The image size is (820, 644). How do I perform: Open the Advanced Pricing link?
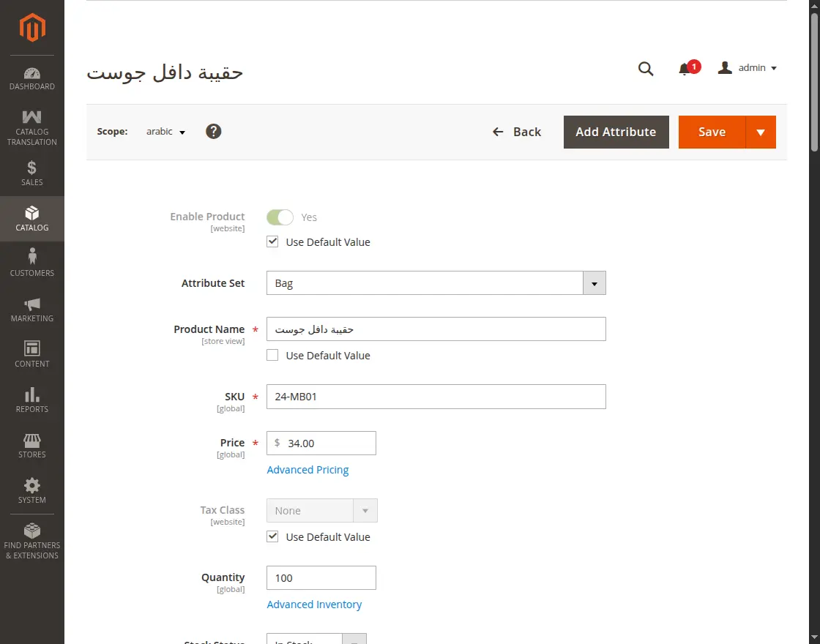pyautogui.click(x=307, y=469)
